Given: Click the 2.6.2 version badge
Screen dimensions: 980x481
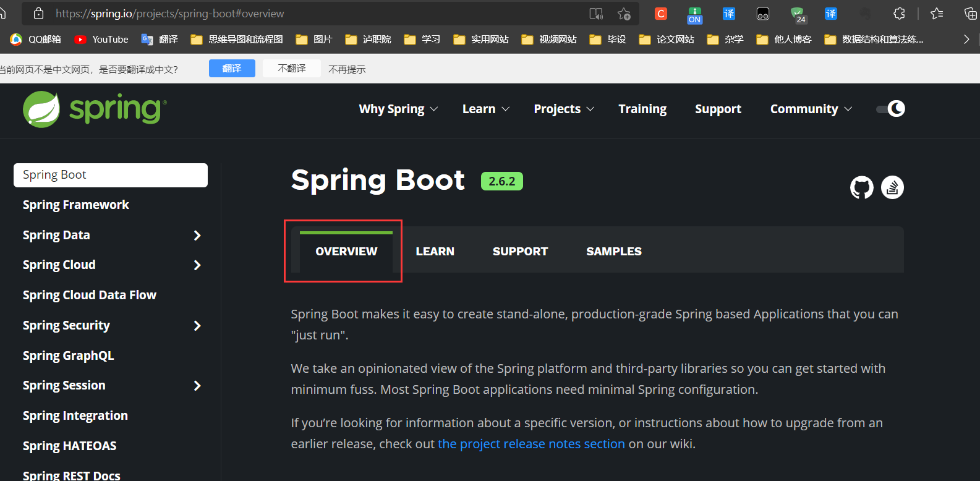Looking at the screenshot, I should pyautogui.click(x=502, y=181).
